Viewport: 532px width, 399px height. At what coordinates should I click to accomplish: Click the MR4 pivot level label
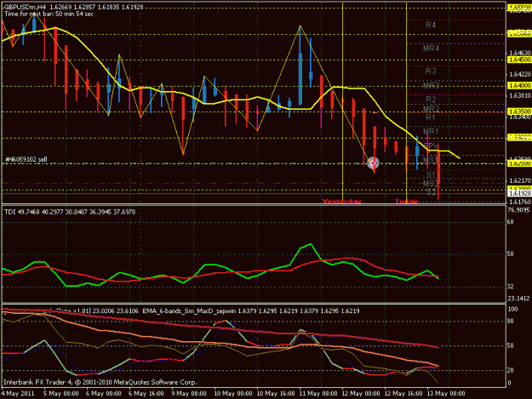point(431,48)
